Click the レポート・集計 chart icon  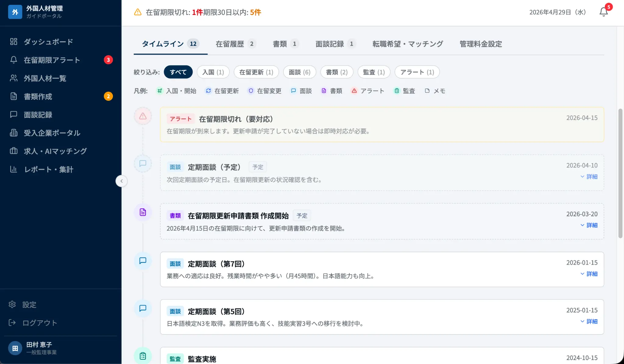(x=13, y=169)
